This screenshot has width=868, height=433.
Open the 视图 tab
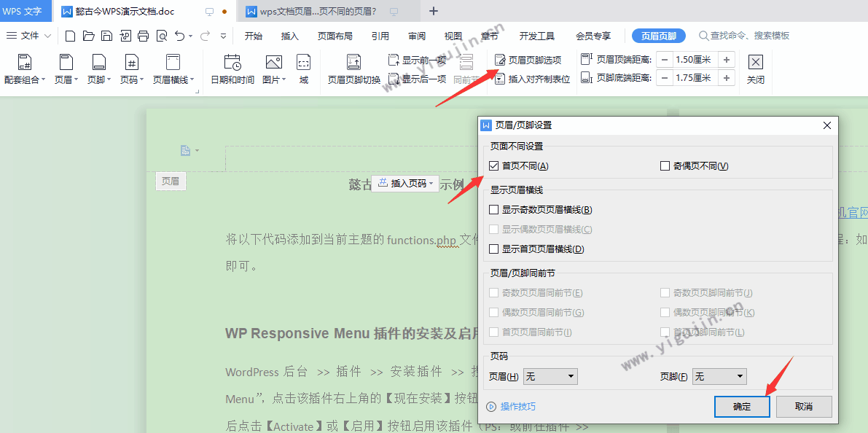(453, 36)
